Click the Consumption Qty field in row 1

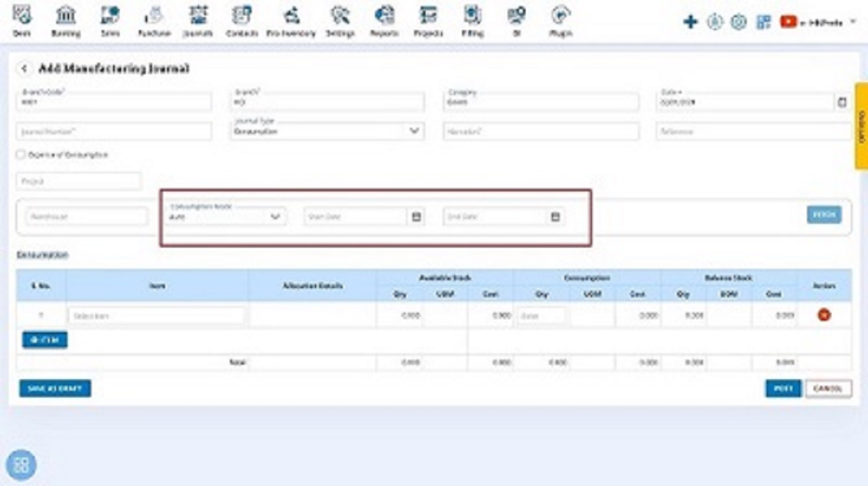coord(541,316)
